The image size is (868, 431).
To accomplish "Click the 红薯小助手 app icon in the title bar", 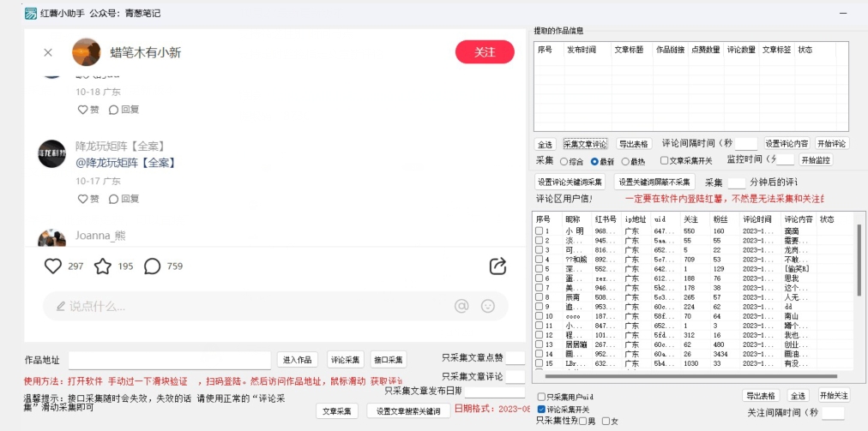I will [31, 13].
